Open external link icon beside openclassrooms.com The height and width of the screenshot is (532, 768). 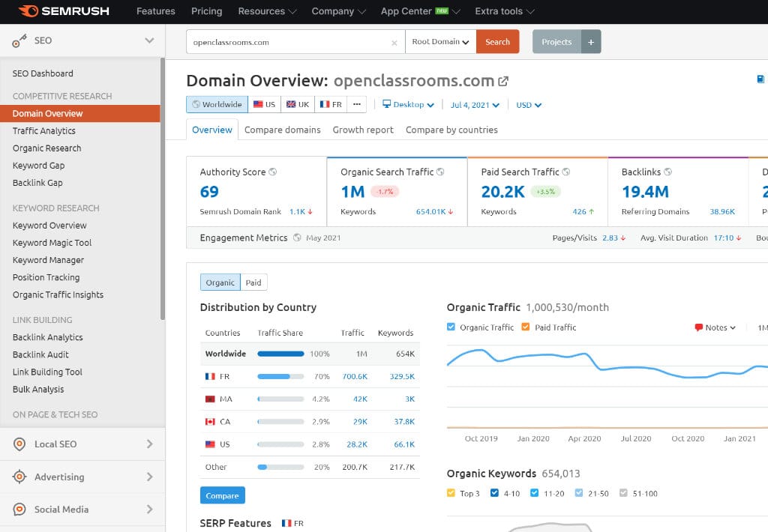(503, 81)
